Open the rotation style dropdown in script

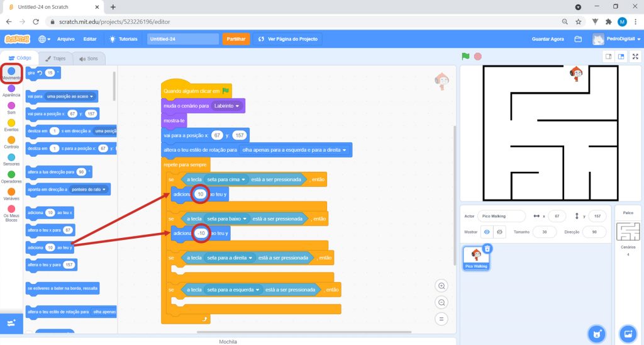coord(294,150)
